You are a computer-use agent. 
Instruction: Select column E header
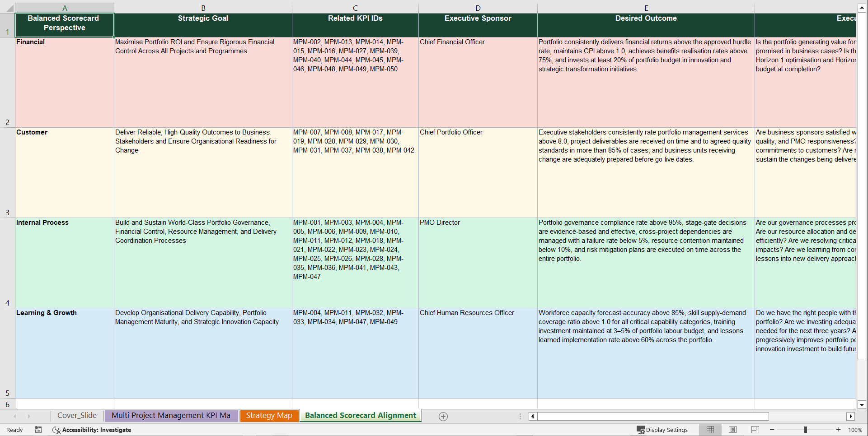point(646,8)
